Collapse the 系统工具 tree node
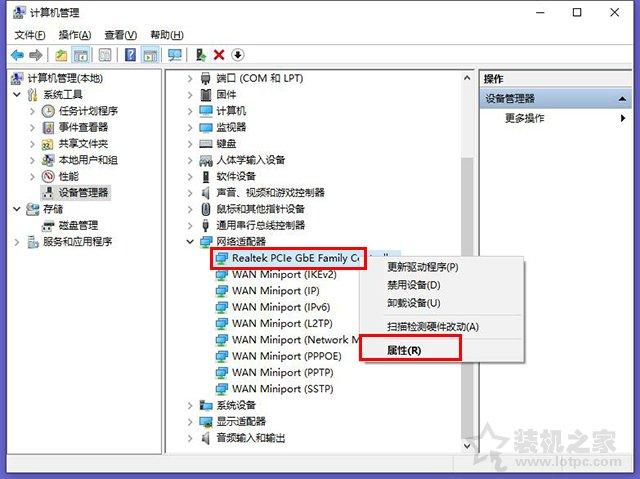640x479 pixels. [17, 95]
